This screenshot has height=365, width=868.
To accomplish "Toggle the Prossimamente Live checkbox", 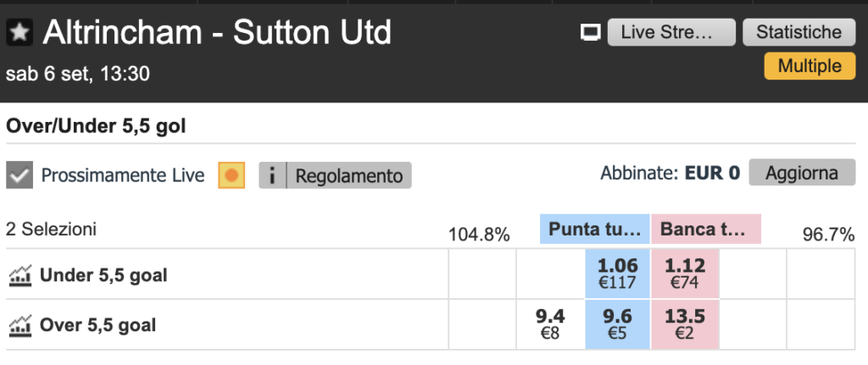I will (19, 175).
